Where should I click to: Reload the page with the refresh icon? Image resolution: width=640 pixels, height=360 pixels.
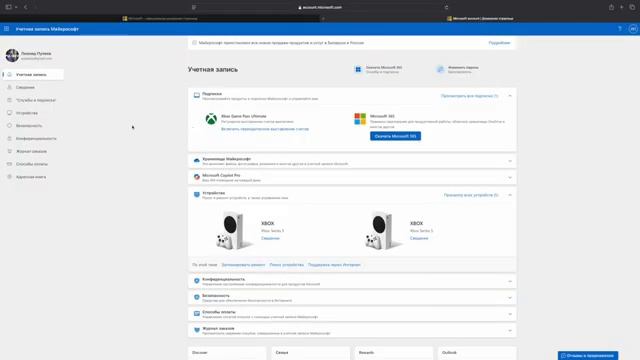coord(446,7)
